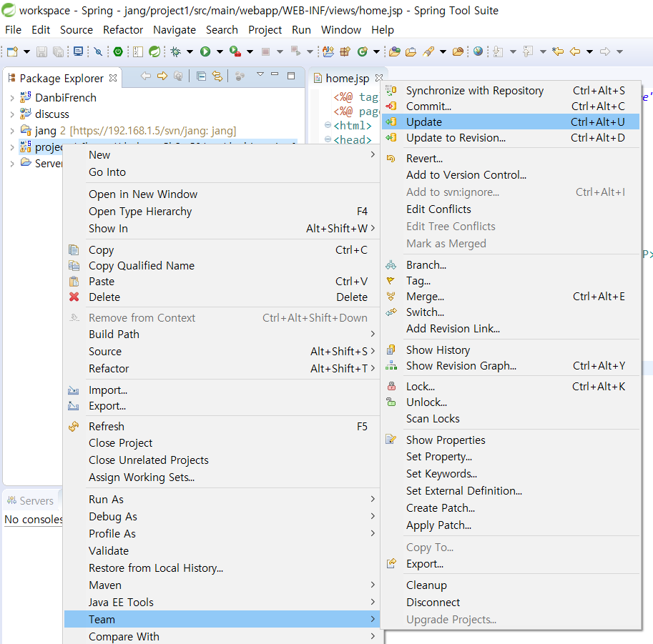Select the home.jsp editor tab
653x644 pixels.
[x=347, y=78]
